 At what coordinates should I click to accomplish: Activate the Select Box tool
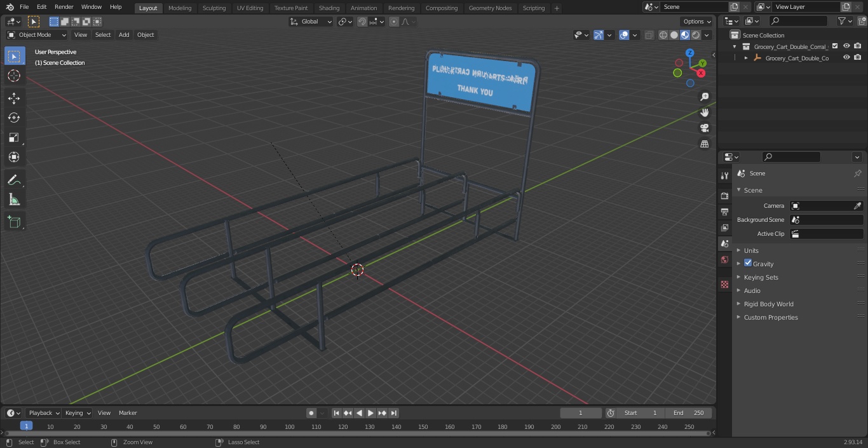point(14,56)
